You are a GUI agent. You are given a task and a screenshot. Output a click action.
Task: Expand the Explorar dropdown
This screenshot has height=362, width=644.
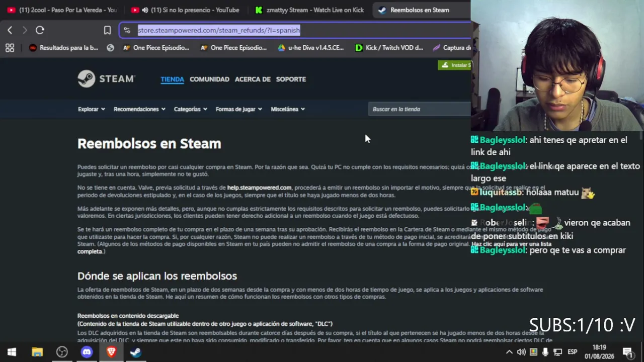tap(92, 109)
